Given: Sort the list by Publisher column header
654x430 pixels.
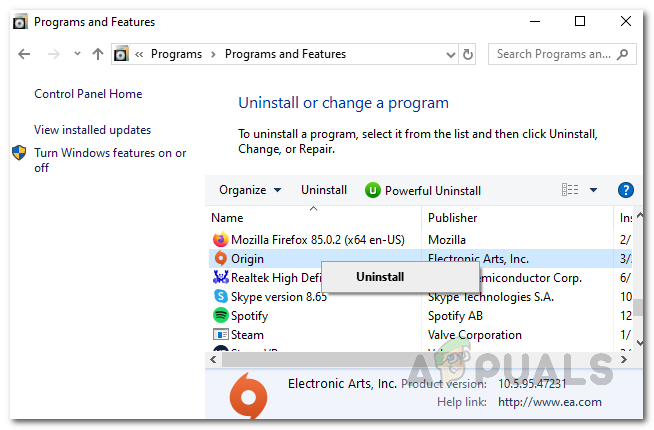Looking at the screenshot, I should (453, 217).
